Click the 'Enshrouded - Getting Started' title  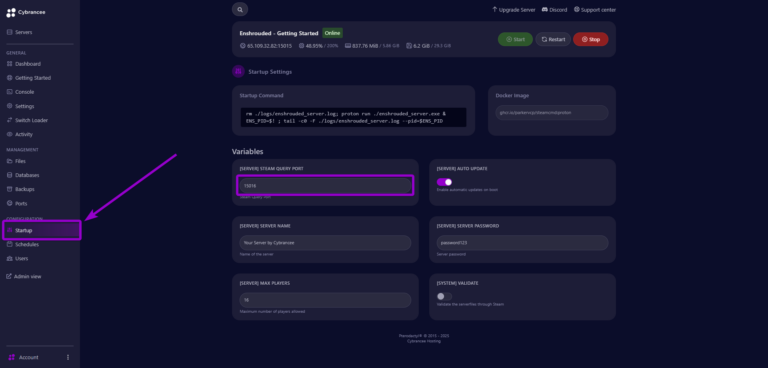pyautogui.click(x=279, y=33)
